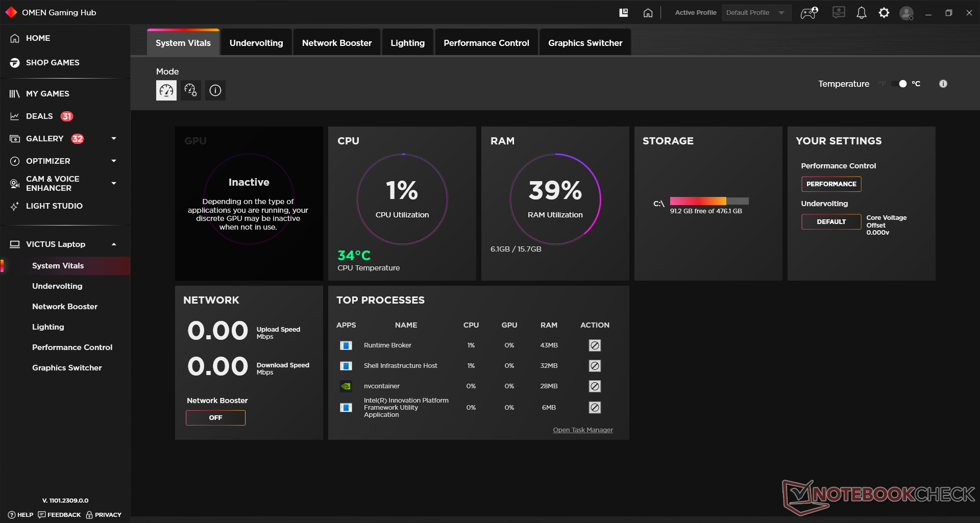Open the Mode info icon
Screen dimensions: 980x523
(215, 90)
